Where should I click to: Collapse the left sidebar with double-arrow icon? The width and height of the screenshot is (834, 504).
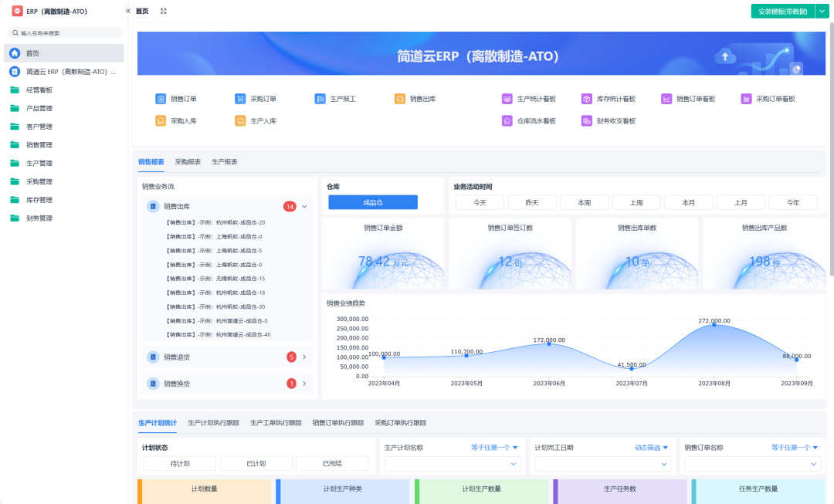[128, 12]
